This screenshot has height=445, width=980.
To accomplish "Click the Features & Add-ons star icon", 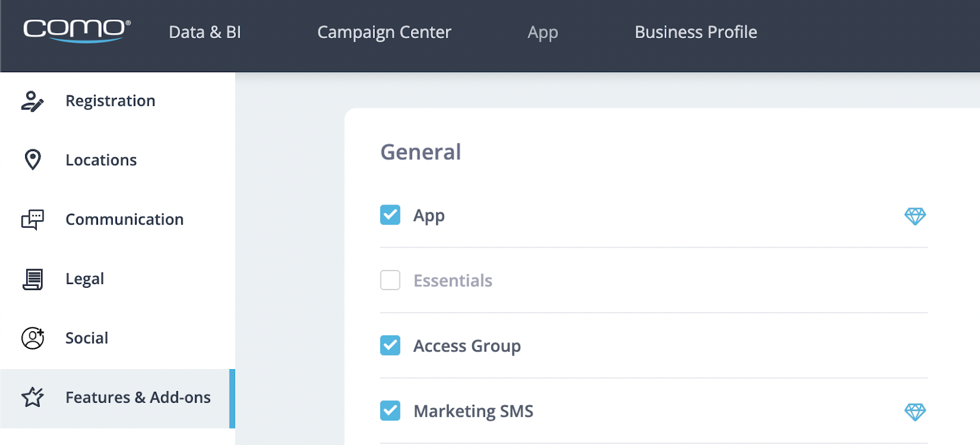I will (x=32, y=397).
